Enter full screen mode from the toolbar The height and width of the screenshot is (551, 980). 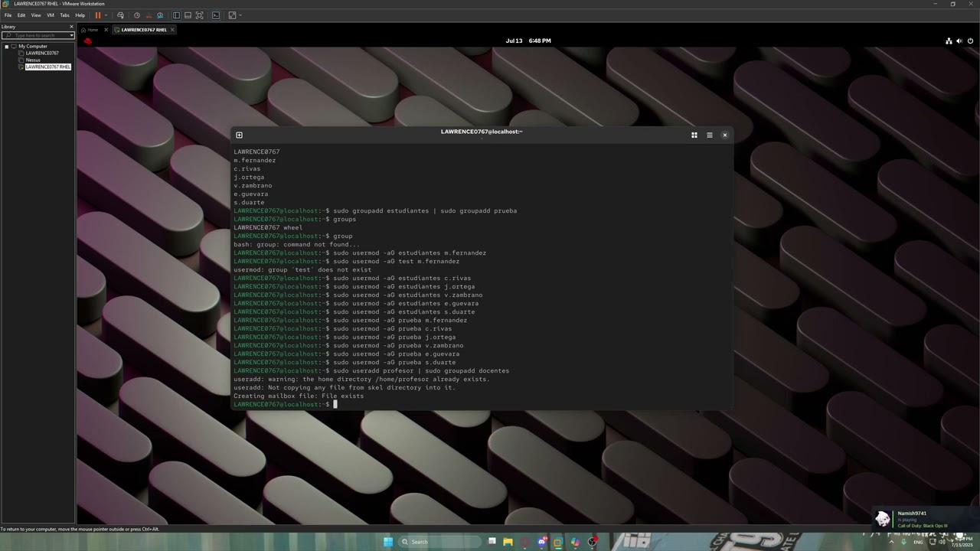click(x=200, y=15)
